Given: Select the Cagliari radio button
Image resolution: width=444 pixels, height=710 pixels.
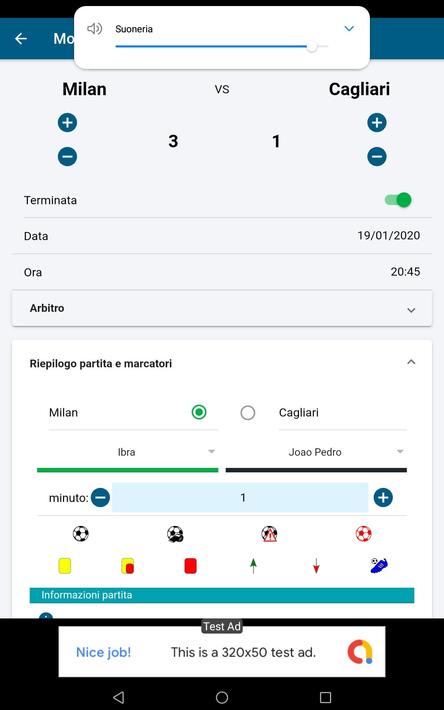Looking at the screenshot, I should click(x=248, y=413).
